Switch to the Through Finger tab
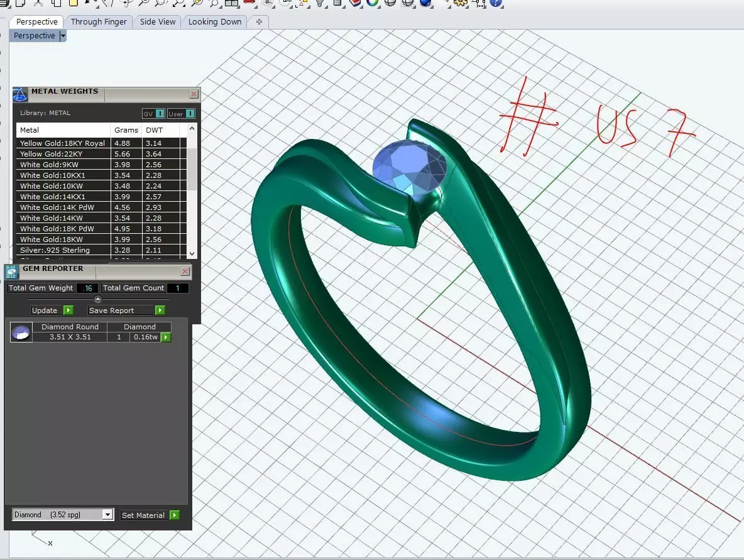Image resolution: width=744 pixels, height=560 pixels. (x=99, y=22)
